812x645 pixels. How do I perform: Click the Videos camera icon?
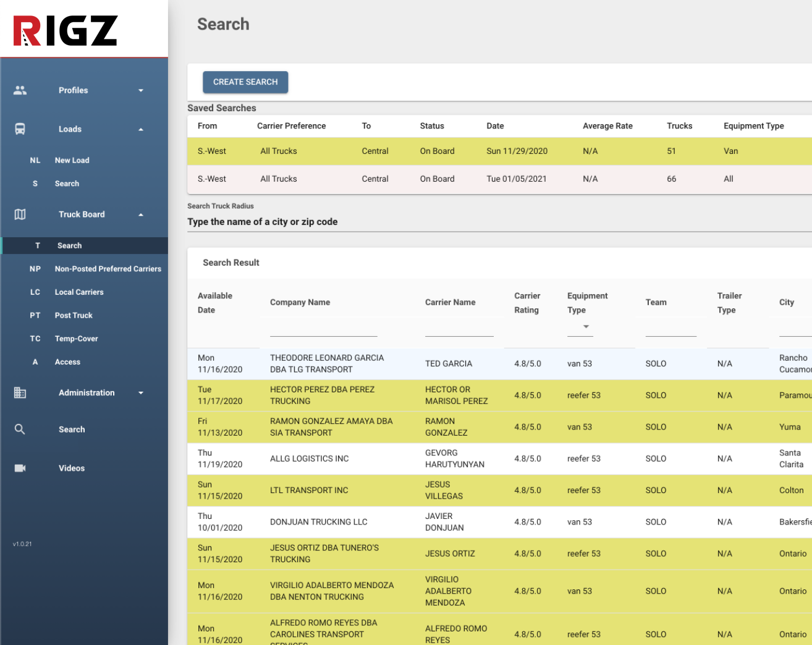coord(20,468)
